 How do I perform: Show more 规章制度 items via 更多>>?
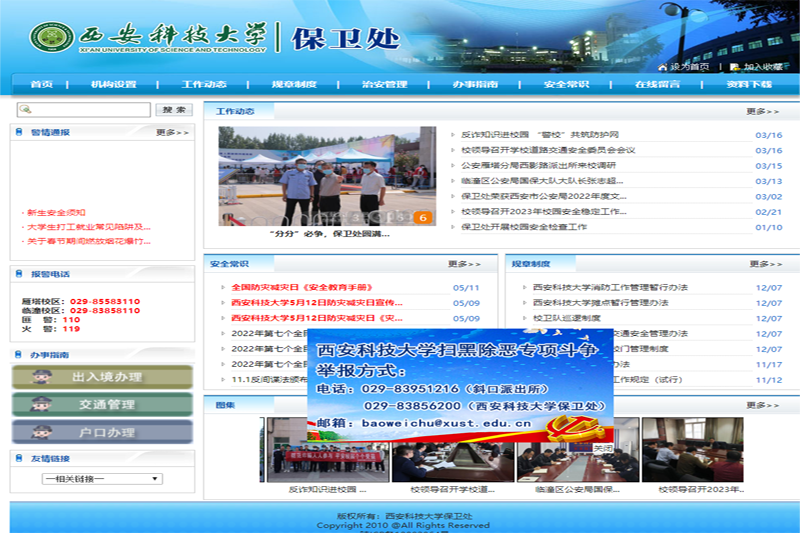766,264
